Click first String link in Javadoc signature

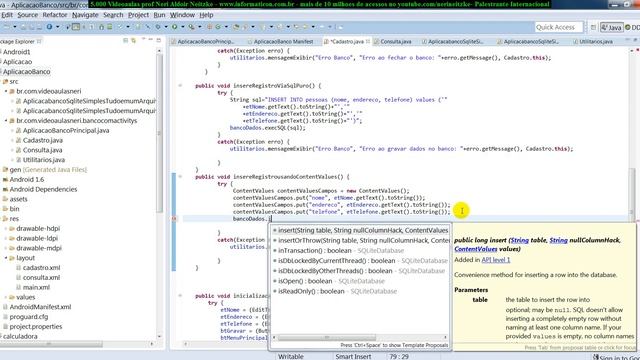(x=519, y=240)
